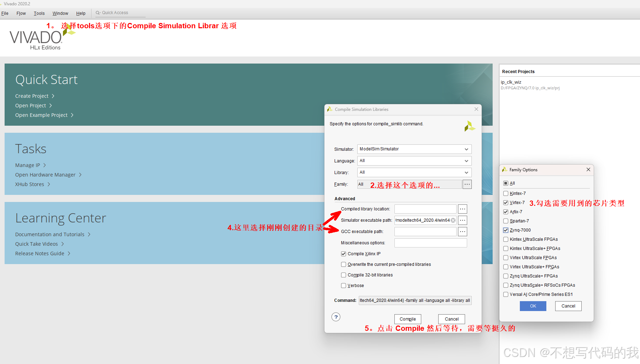
Task: Open the Flow menu
Action: point(21,13)
